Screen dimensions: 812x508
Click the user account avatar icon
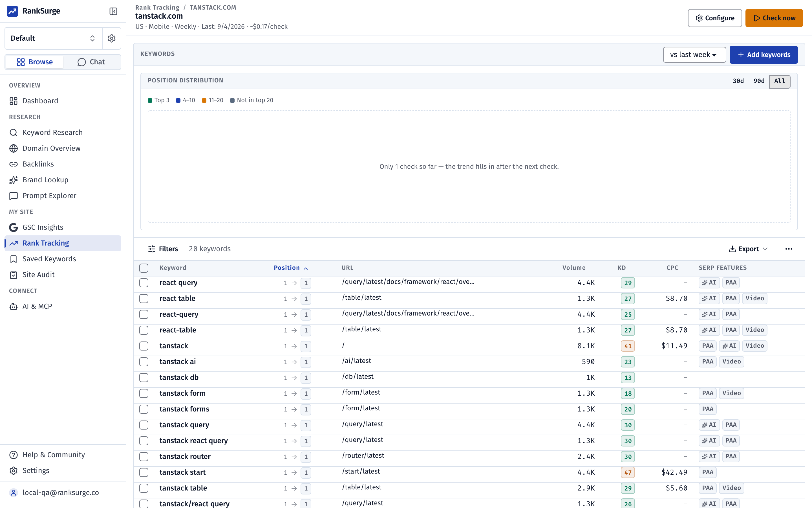click(14, 492)
